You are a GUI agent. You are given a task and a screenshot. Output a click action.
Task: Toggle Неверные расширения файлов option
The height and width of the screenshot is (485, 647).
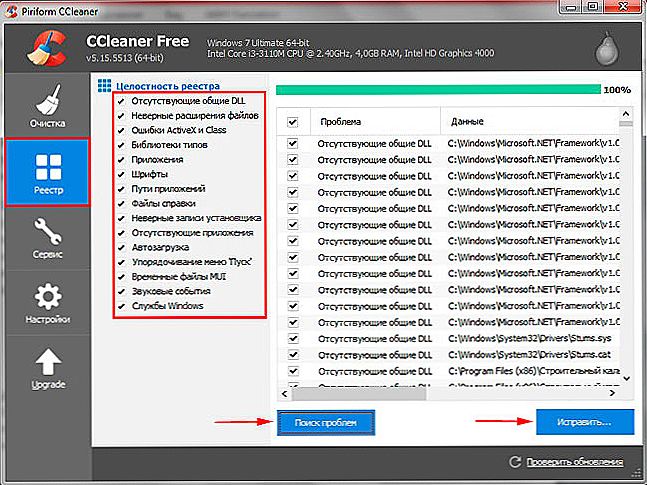[121, 116]
